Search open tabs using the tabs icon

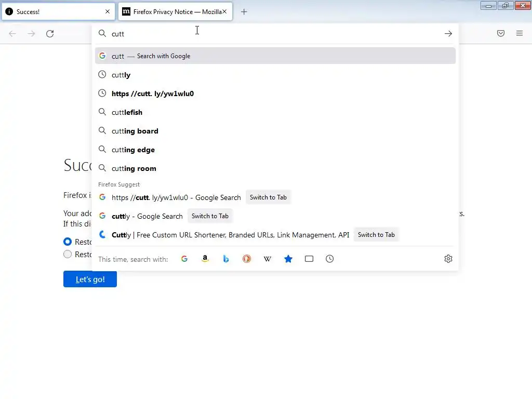tap(309, 259)
